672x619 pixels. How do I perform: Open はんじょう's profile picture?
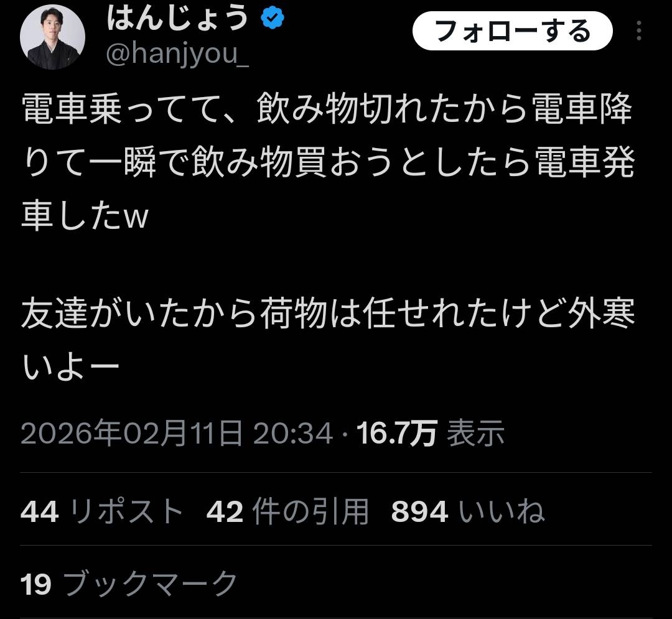[x=52, y=37]
